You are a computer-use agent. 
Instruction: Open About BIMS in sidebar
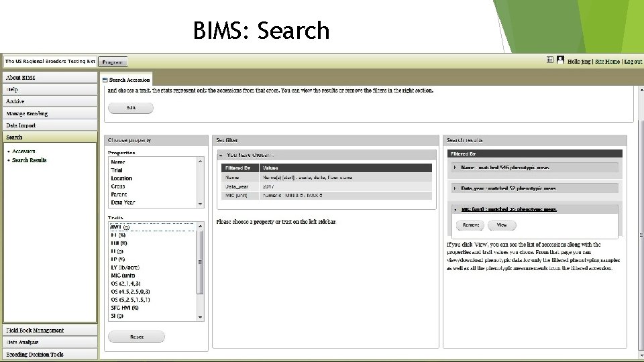[50, 78]
